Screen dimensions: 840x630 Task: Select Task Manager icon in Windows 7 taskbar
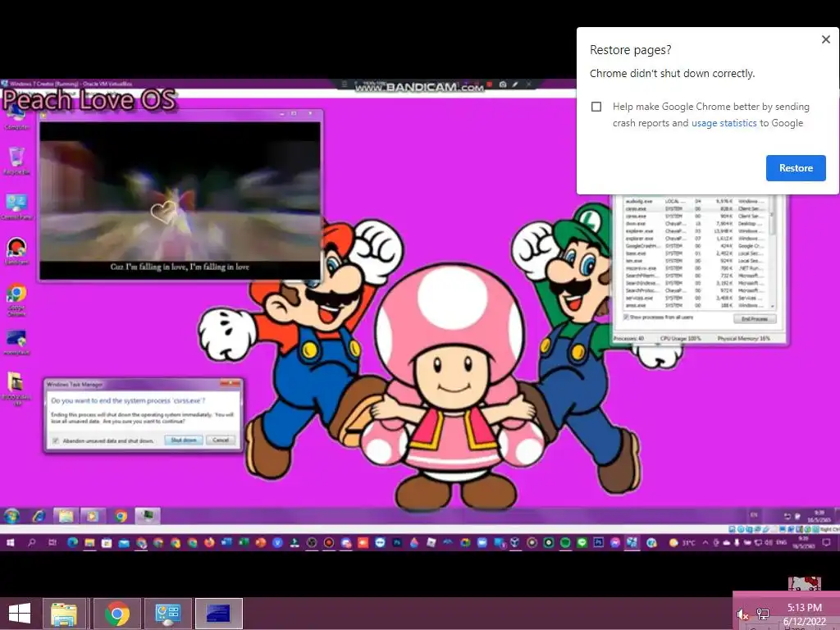pos(148,516)
